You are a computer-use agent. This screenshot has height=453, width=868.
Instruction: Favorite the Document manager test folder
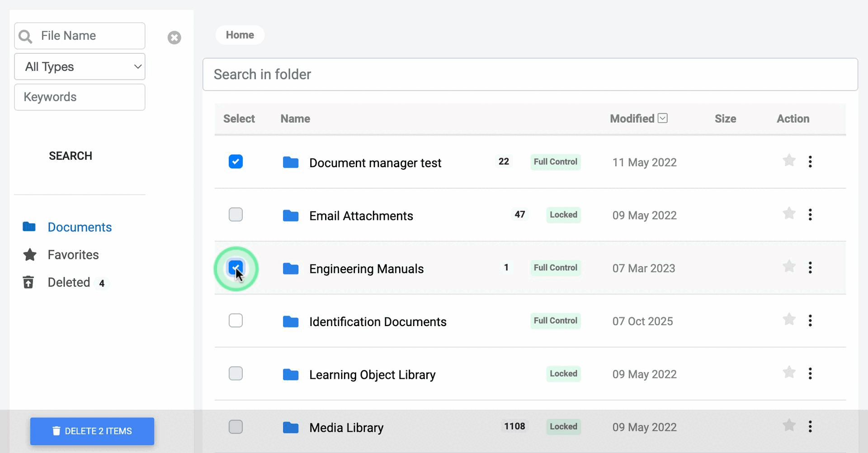pyautogui.click(x=789, y=161)
